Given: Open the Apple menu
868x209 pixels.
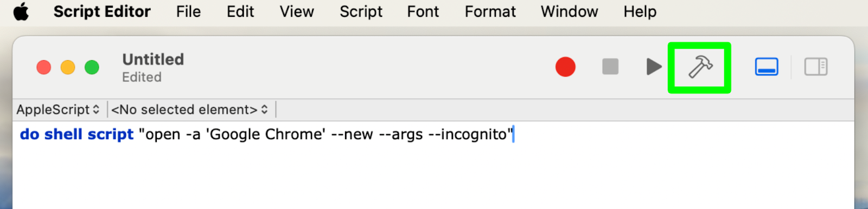Looking at the screenshot, I should 21,11.
